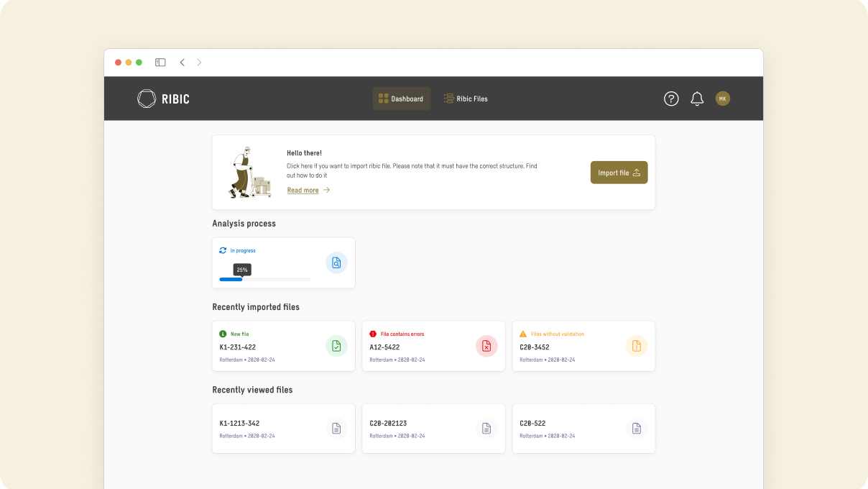The height and width of the screenshot is (489, 868).
Task: Select file name C20-202123
Action: point(388,424)
